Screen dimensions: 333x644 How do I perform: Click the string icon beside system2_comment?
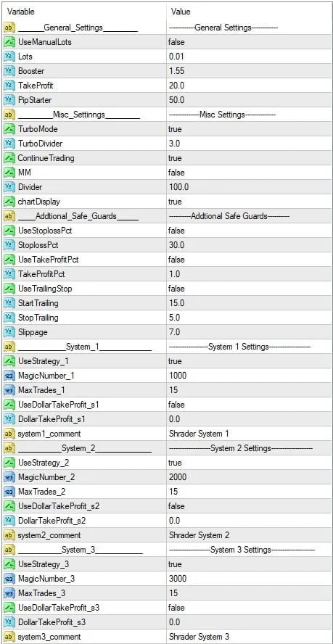click(9, 534)
